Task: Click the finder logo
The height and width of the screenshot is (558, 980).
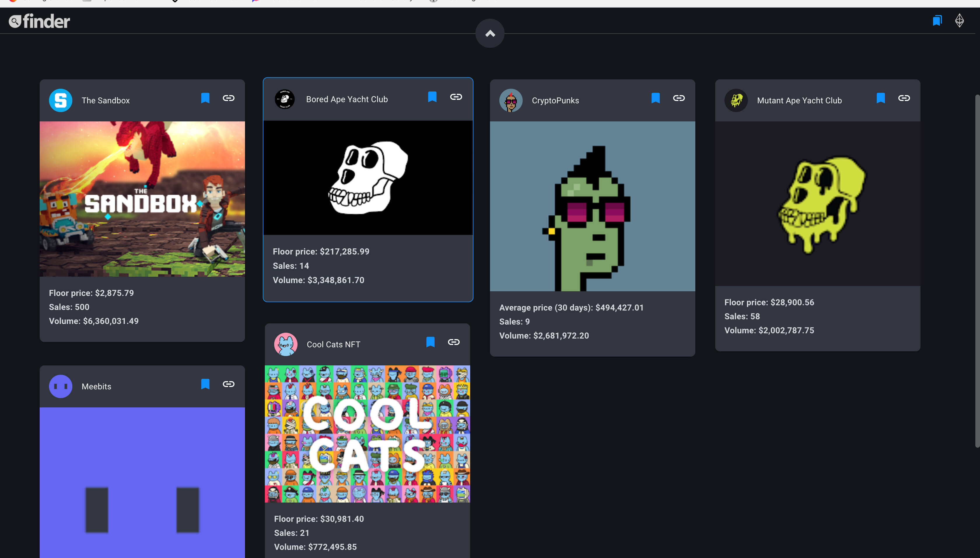Action: (39, 21)
